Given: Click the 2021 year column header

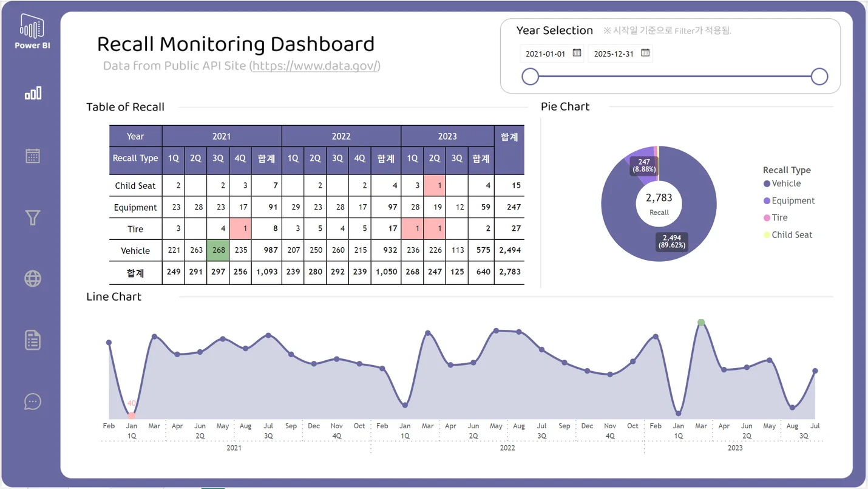Looking at the screenshot, I should [222, 136].
